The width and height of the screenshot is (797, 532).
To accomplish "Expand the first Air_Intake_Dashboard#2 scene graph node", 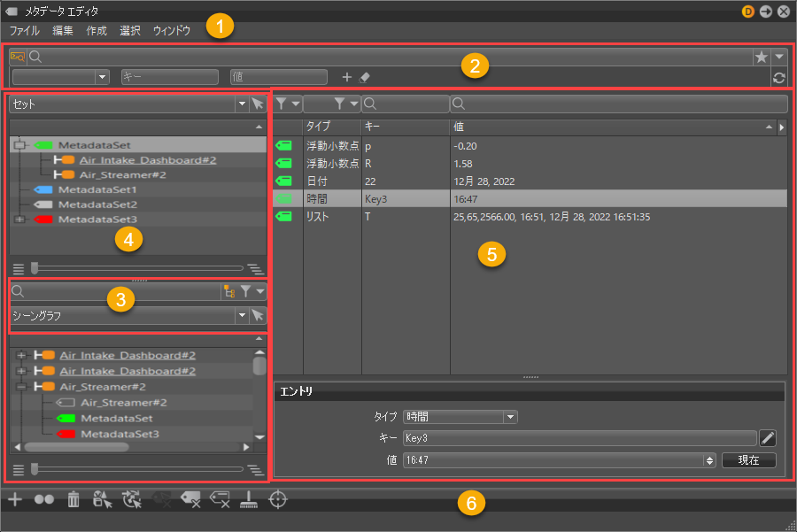I will pos(21,356).
